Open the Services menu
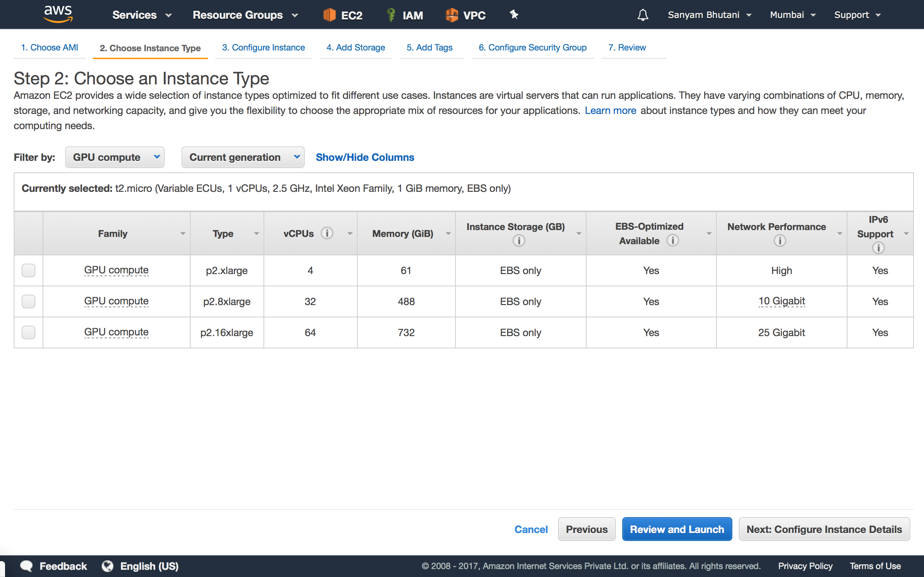This screenshot has width=924, height=577. point(141,15)
